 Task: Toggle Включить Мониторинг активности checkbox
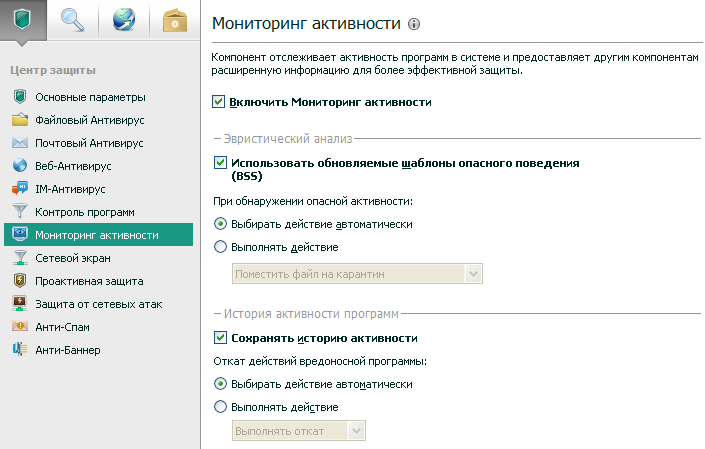tap(220, 102)
